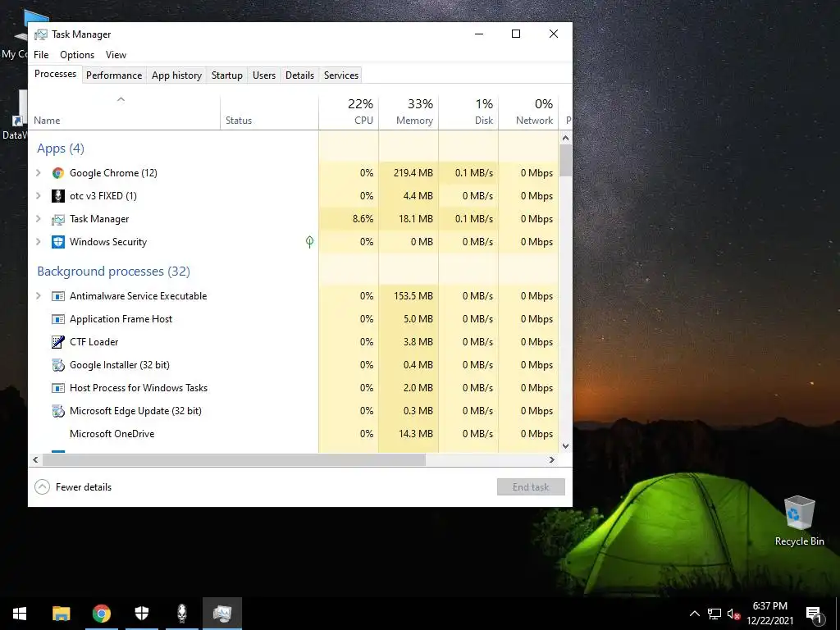Click the Task Manager title bar icon

pos(41,34)
